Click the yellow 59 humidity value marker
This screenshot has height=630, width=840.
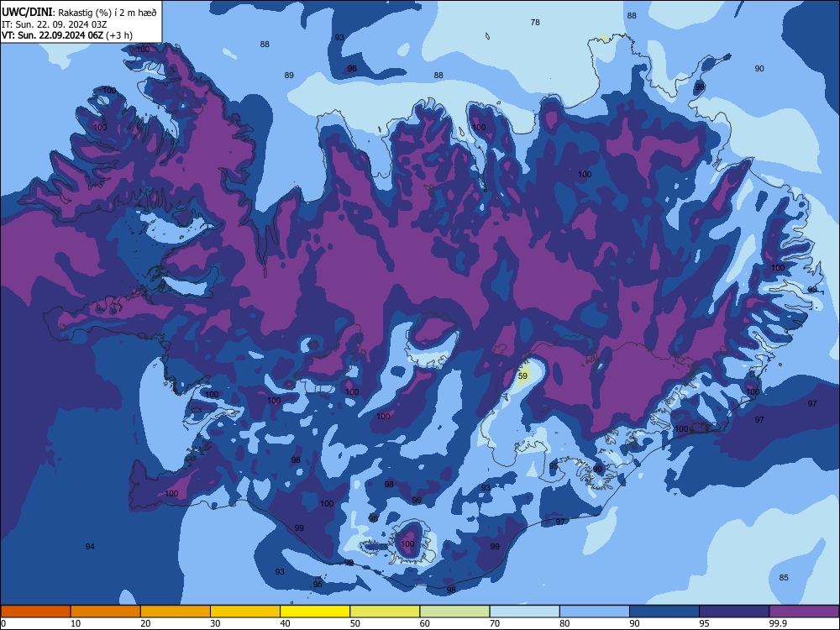(522, 375)
